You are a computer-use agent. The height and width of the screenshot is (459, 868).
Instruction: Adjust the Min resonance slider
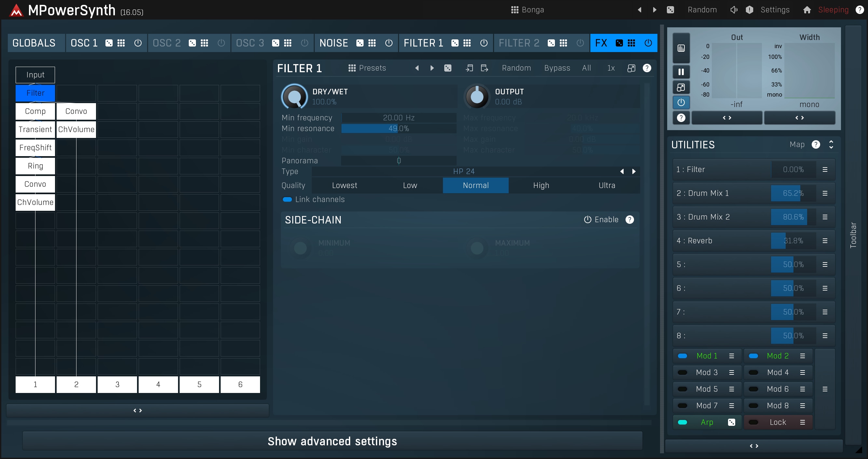pyautogui.click(x=399, y=128)
